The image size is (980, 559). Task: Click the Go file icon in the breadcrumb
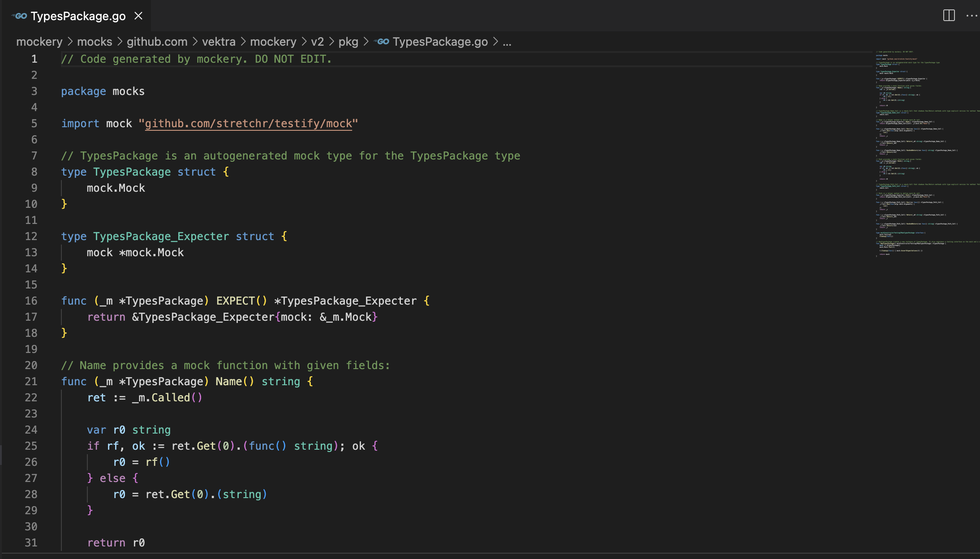pyautogui.click(x=383, y=42)
